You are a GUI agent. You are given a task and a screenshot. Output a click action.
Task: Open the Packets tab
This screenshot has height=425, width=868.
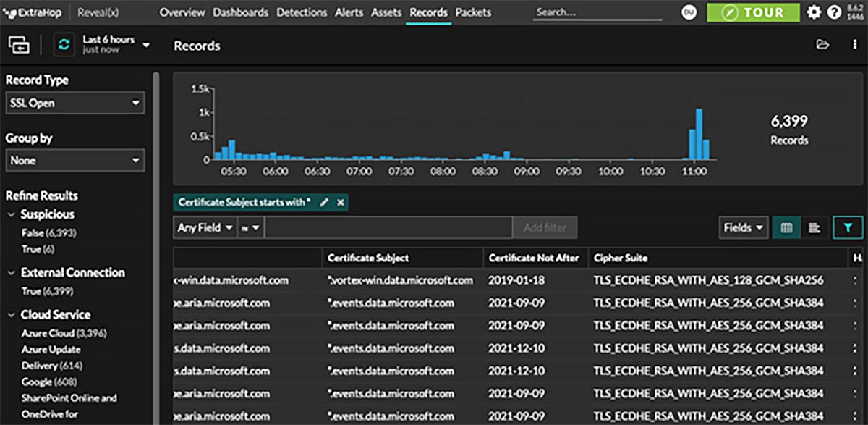(x=473, y=12)
